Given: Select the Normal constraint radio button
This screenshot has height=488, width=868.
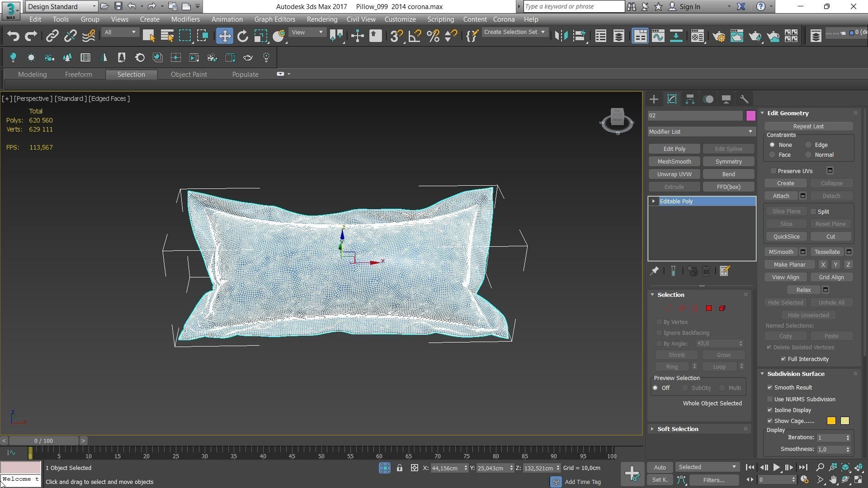Looking at the screenshot, I should click(808, 155).
